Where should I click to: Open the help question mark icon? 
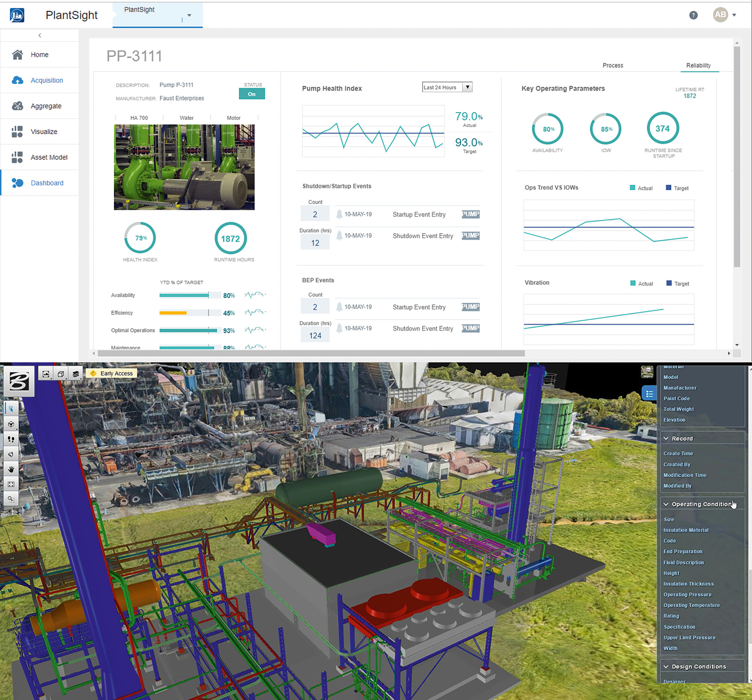693,15
